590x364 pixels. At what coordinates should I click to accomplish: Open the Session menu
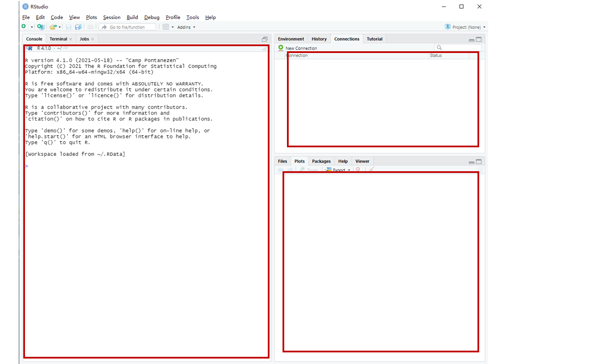112,17
